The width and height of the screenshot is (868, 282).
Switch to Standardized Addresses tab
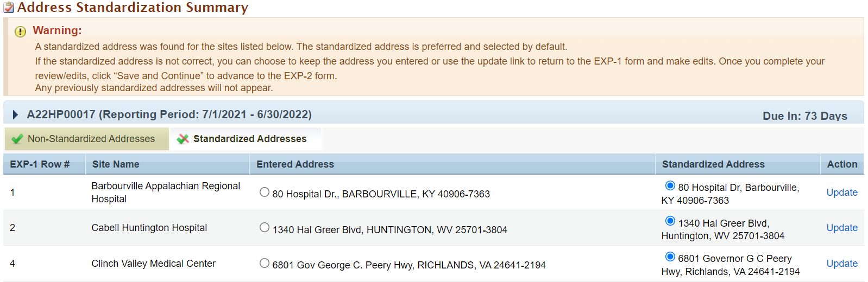pos(246,139)
